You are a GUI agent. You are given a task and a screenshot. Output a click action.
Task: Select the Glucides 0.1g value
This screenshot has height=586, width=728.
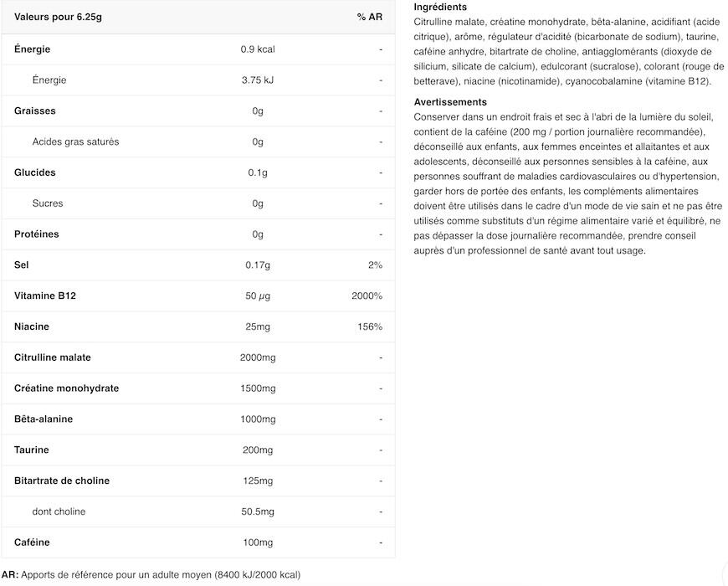tap(258, 172)
